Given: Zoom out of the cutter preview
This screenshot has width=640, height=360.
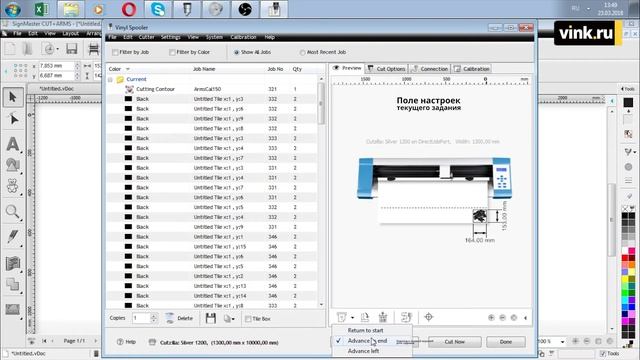Looking at the screenshot, I should pyautogui.click(x=502, y=318).
